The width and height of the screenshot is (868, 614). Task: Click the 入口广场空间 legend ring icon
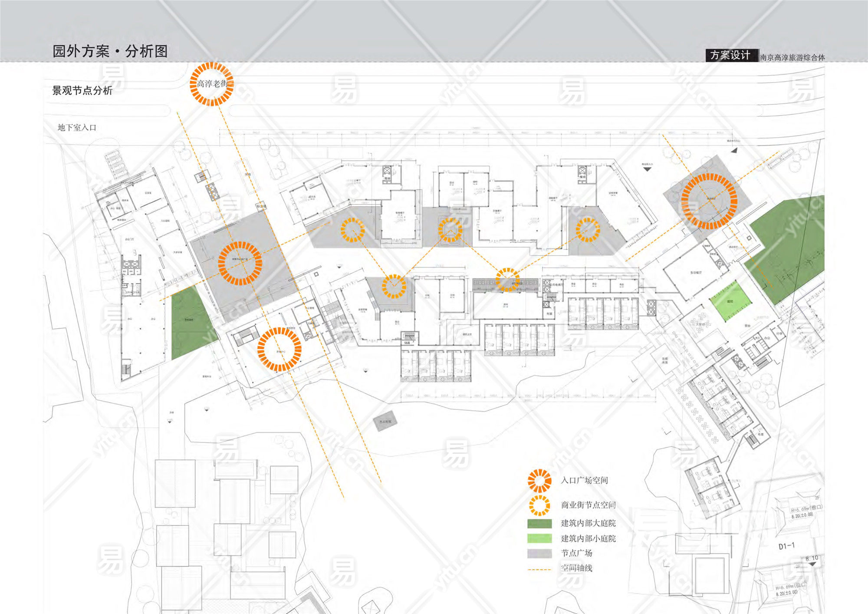tap(539, 480)
